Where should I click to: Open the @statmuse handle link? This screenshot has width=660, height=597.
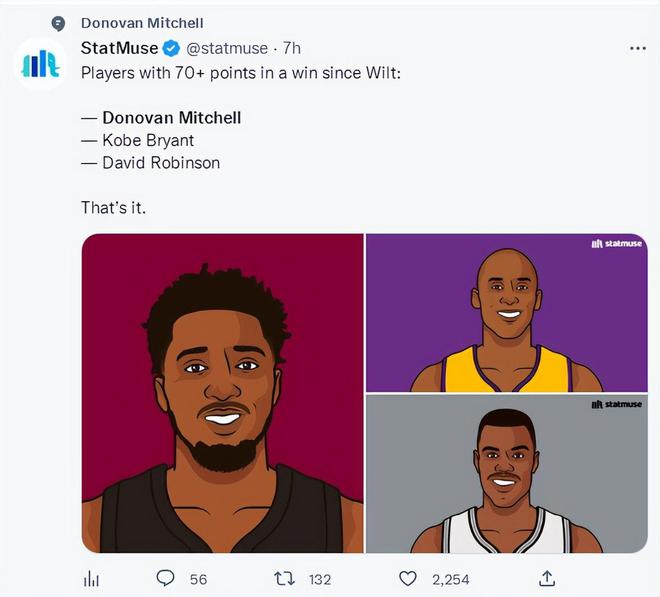[x=227, y=48]
